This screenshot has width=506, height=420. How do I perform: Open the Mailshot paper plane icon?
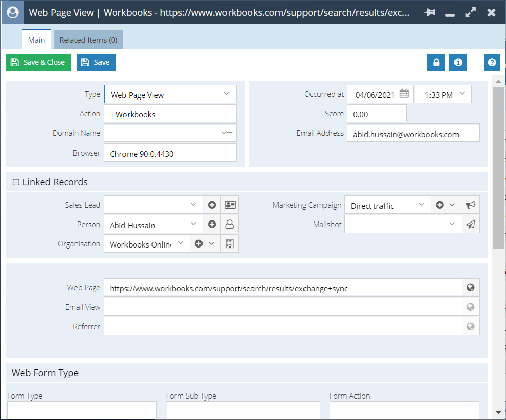coord(471,225)
